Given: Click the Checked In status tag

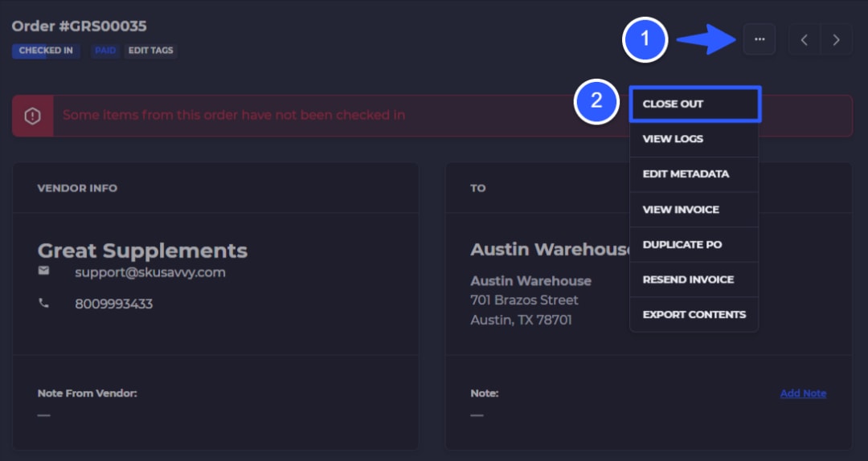Looking at the screenshot, I should click(x=46, y=51).
